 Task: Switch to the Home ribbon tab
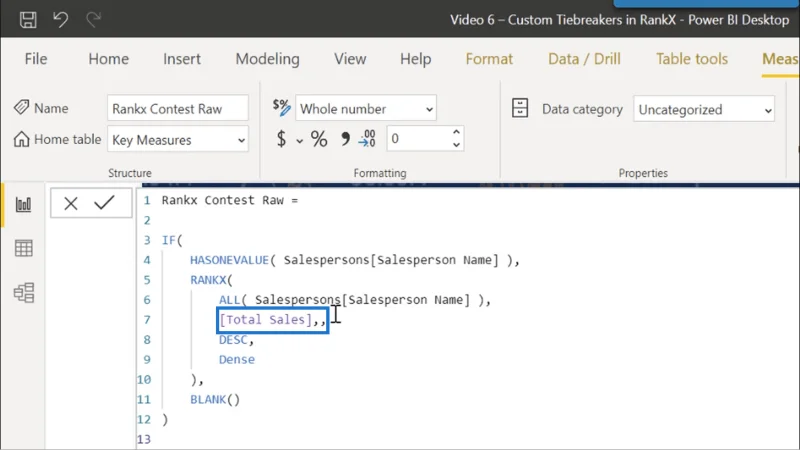click(x=109, y=59)
